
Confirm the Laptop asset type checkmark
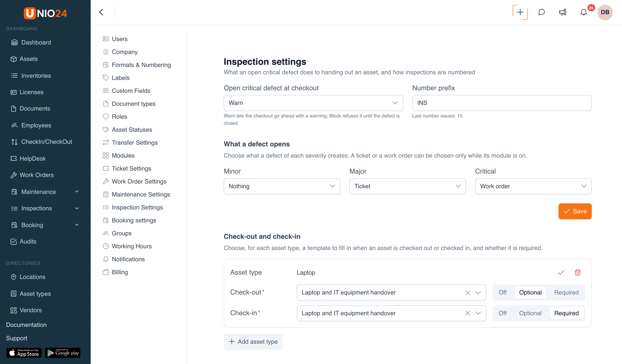[561, 272]
